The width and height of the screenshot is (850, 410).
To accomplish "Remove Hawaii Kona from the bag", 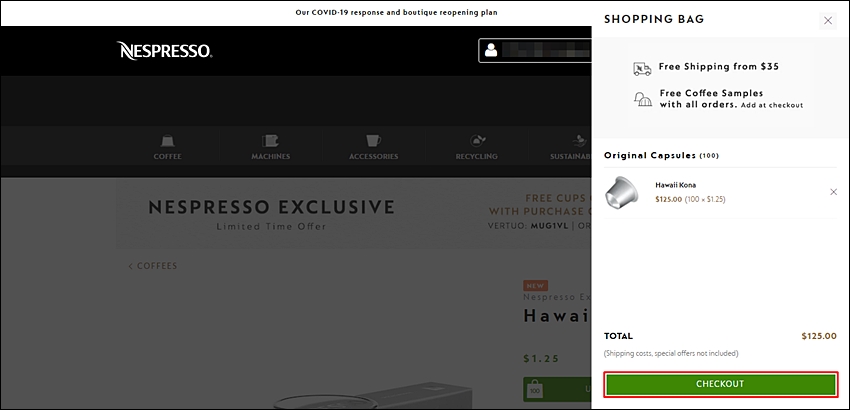I will [x=834, y=192].
